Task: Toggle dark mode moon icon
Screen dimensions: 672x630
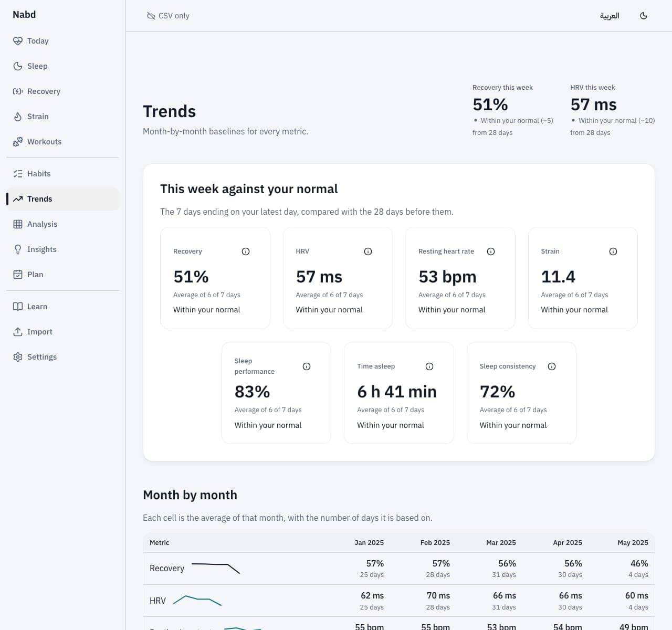Action: click(644, 16)
